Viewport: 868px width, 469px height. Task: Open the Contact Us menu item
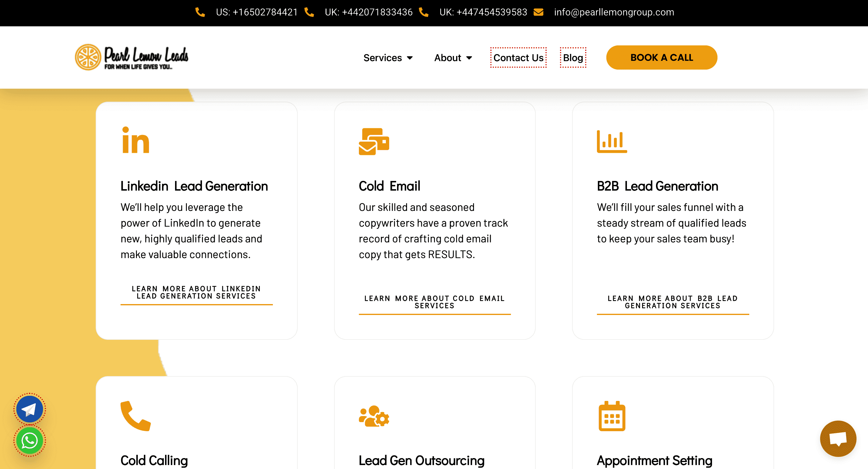[518, 58]
